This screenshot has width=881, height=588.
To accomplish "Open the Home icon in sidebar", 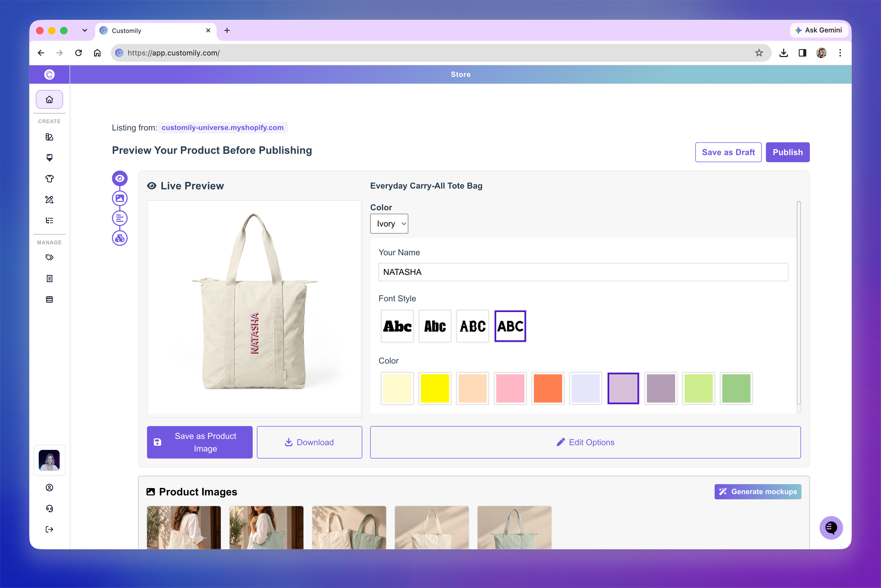I will 49,99.
